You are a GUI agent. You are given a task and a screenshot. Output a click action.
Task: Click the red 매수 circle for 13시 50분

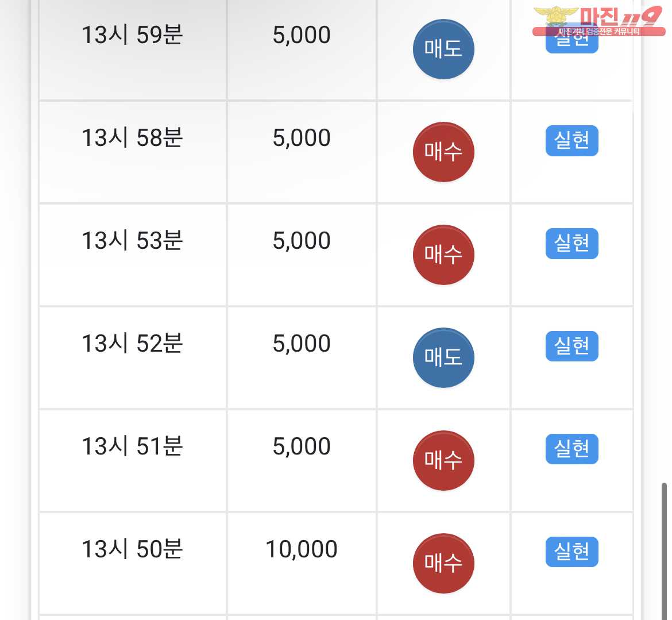tap(443, 564)
